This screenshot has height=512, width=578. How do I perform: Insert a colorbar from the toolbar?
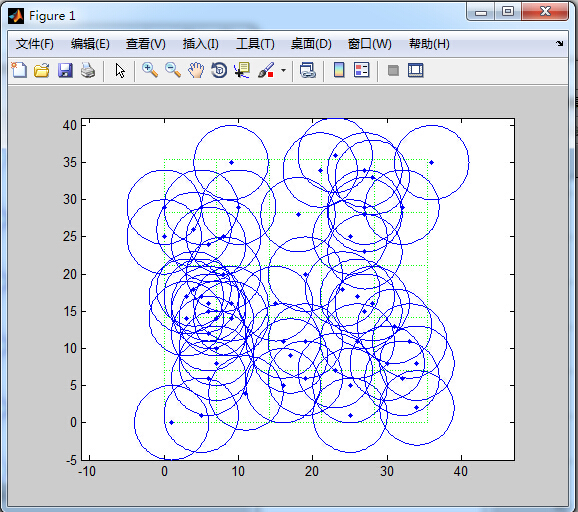[339, 70]
